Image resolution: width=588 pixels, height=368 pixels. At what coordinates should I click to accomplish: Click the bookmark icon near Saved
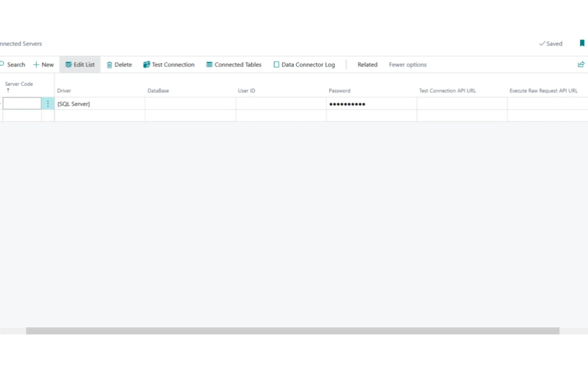tap(582, 43)
